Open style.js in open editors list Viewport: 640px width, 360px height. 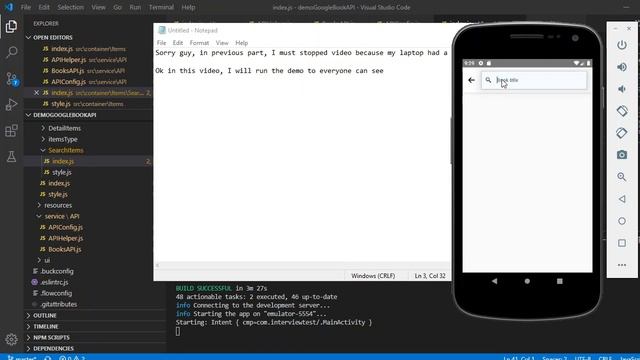pos(89,104)
